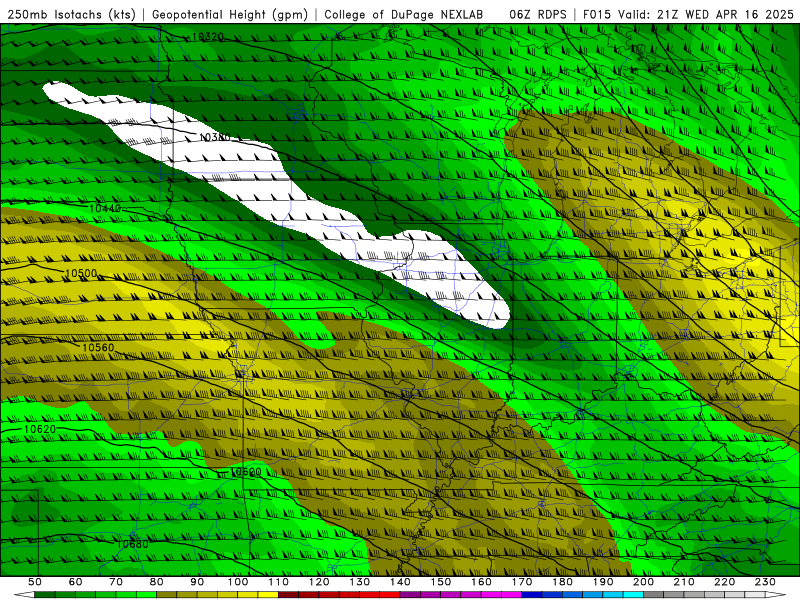
Task: Click the 10320 height contour label
Action: click(207, 37)
